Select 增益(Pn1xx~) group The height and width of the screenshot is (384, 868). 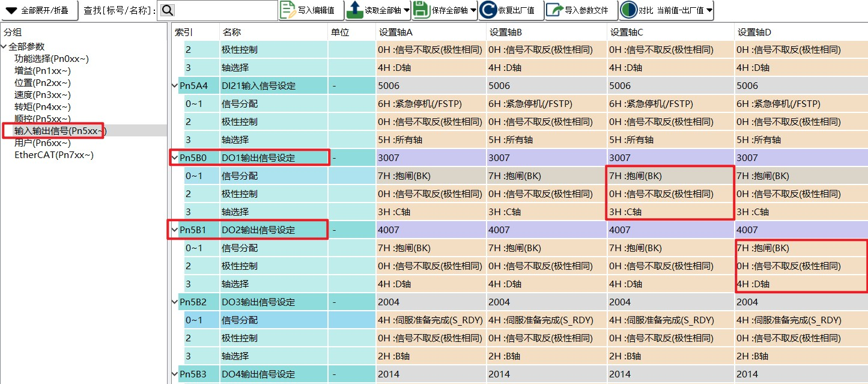43,71
